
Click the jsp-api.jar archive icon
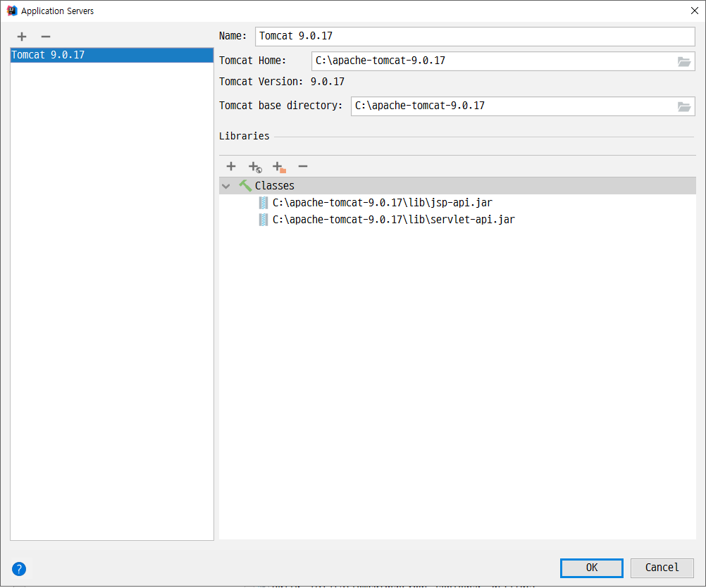coord(264,203)
